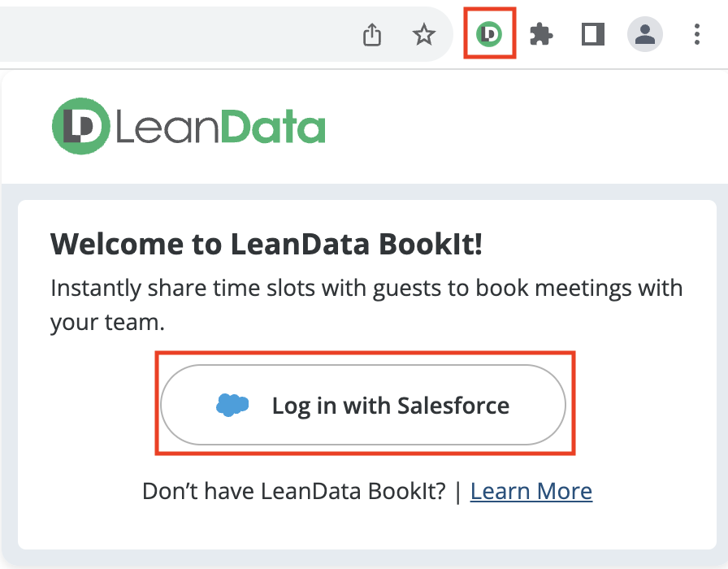This screenshot has height=569, width=728.
Task: Open the Chrome profile avatar menu
Action: pos(645,35)
